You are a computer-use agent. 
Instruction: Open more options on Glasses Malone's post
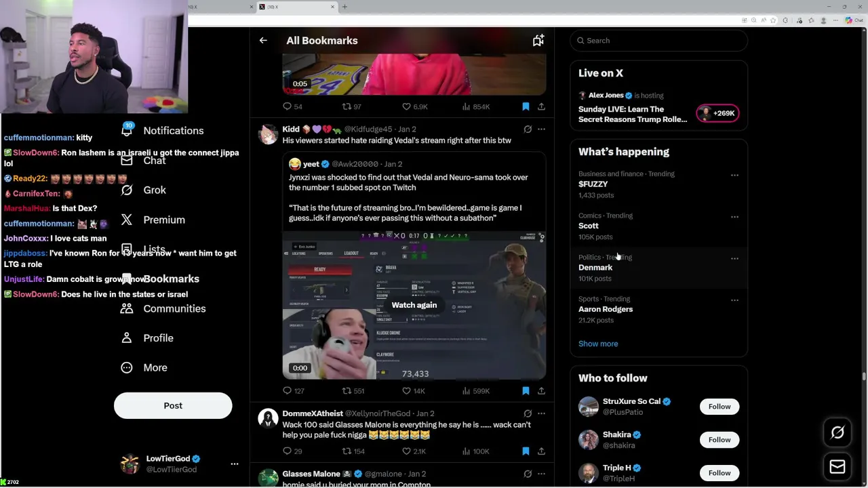point(541,474)
